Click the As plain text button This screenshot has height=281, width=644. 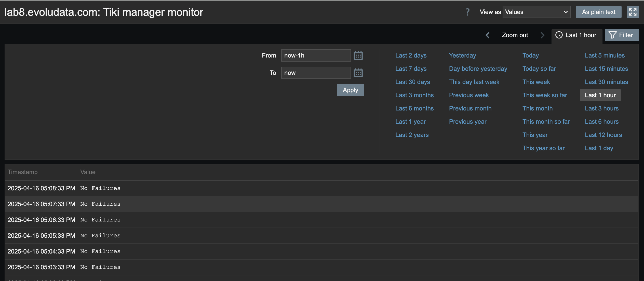point(599,12)
